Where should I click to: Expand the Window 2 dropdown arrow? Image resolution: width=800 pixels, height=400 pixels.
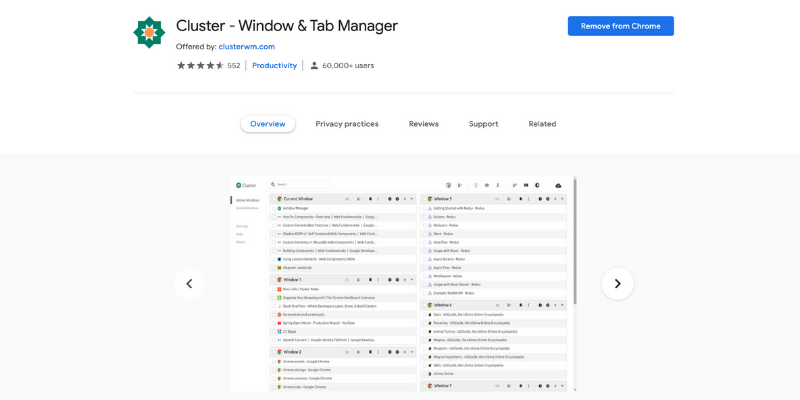(x=412, y=352)
